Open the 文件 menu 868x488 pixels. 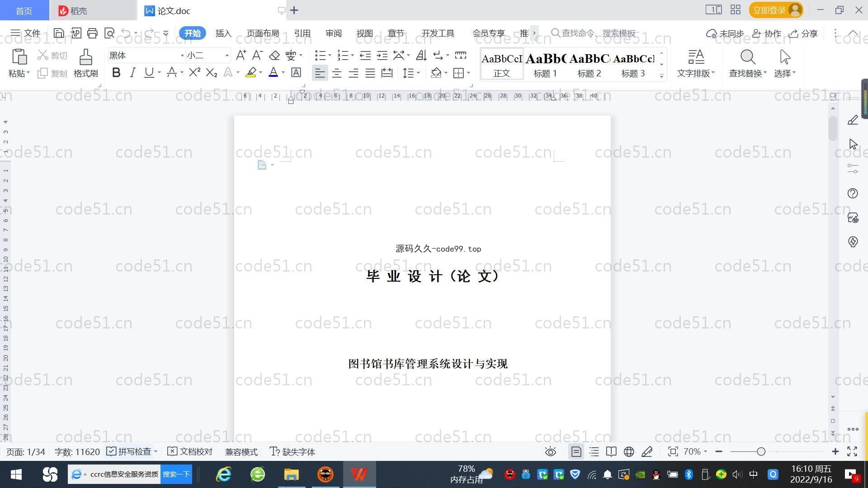pos(25,33)
